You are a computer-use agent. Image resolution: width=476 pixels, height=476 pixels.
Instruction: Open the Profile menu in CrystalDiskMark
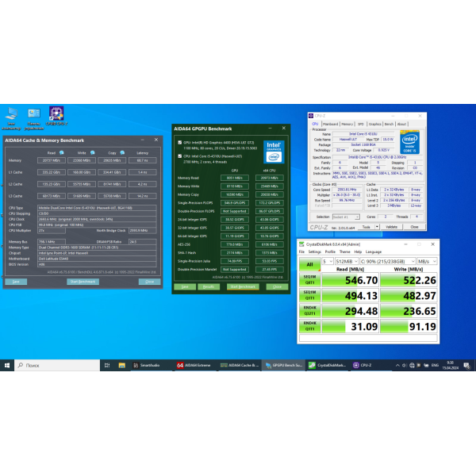coord(330,251)
